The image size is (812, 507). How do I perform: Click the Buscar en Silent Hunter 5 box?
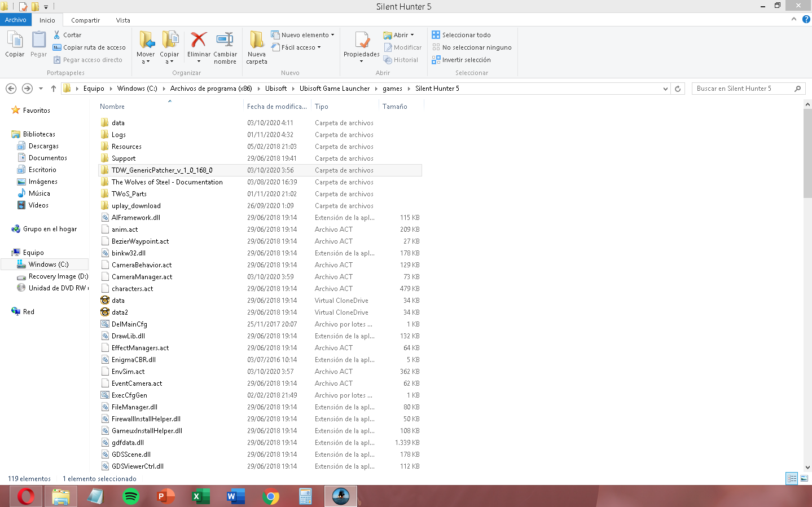point(748,89)
